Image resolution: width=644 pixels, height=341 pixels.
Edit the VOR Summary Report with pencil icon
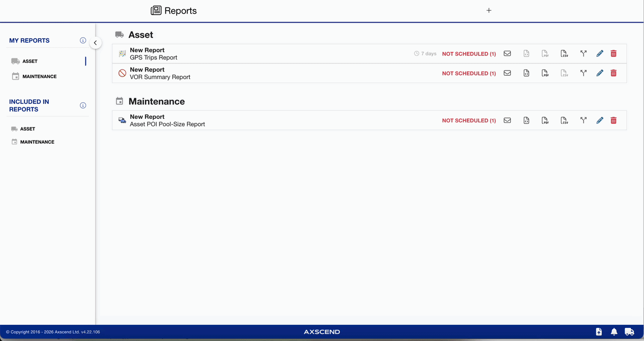(599, 73)
